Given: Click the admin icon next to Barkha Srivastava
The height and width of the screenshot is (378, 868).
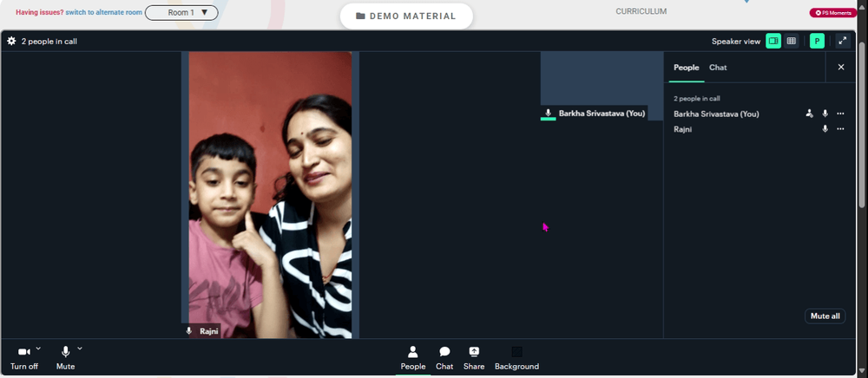Looking at the screenshot, I should 809,114.
